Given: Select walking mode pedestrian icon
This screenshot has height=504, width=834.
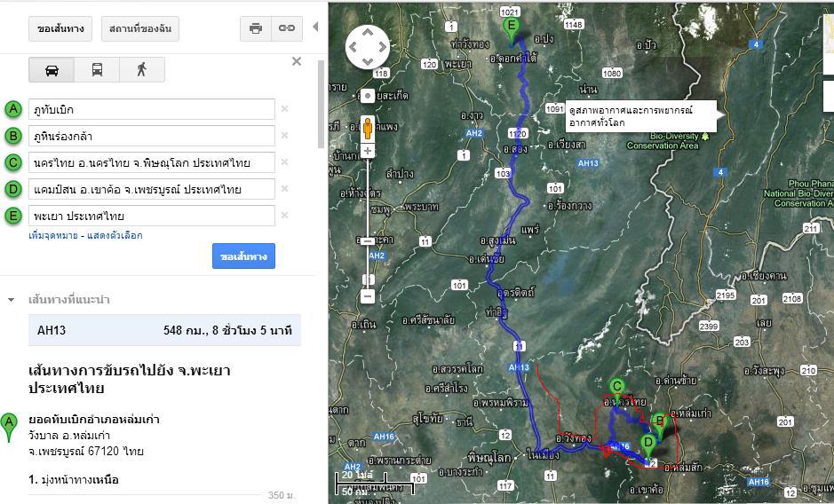Looking at the screenshot, I should point(141,69).
